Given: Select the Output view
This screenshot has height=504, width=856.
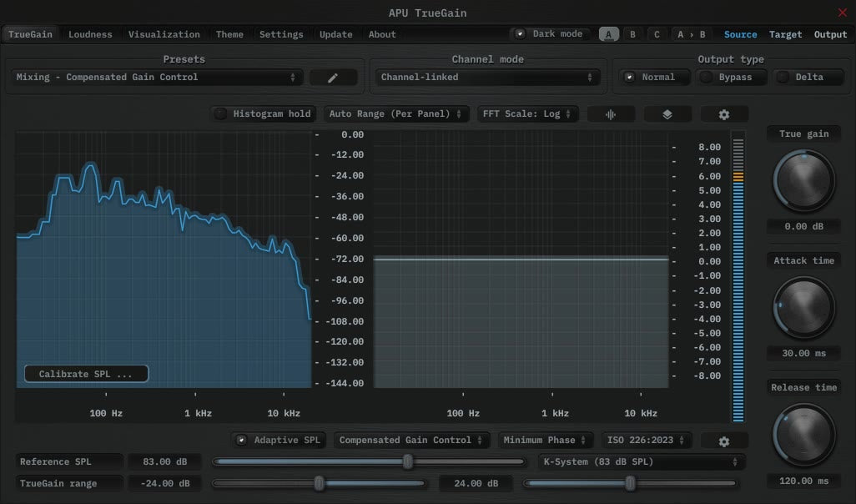Looking at the screenshot, I should click(830, 34).
